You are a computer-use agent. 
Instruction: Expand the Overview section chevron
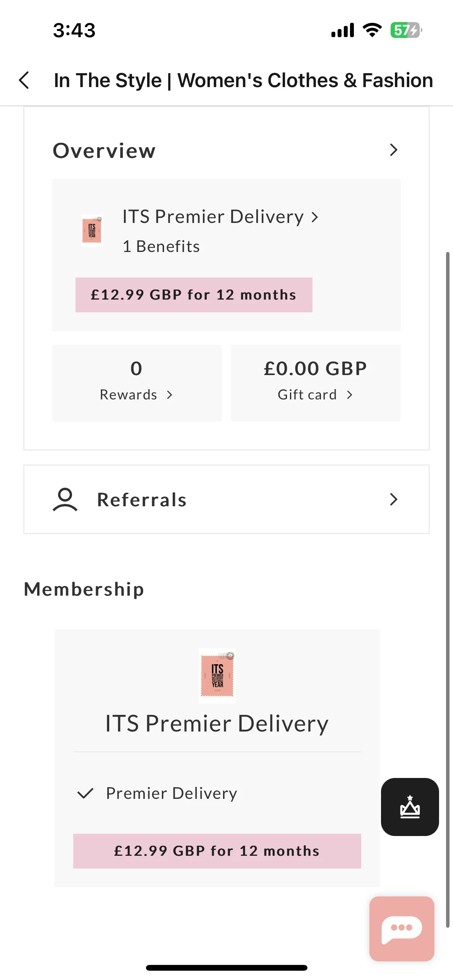(x=394, y=150)
